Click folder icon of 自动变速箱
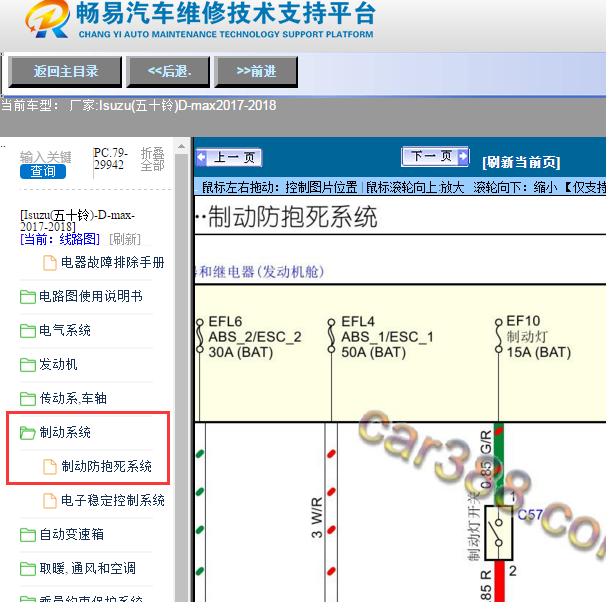Screen dimensions: 606x602 point(27,535)
